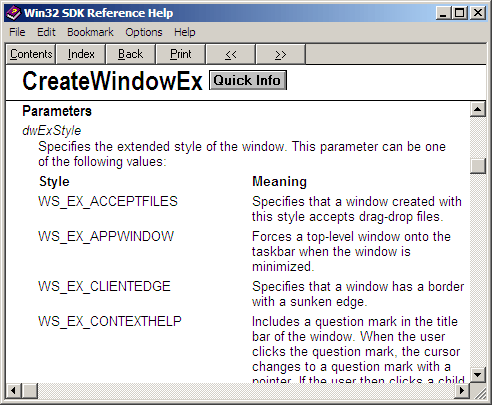The image size is (492, 405).
Task: Open the Help menu
Action: [185, 32]
